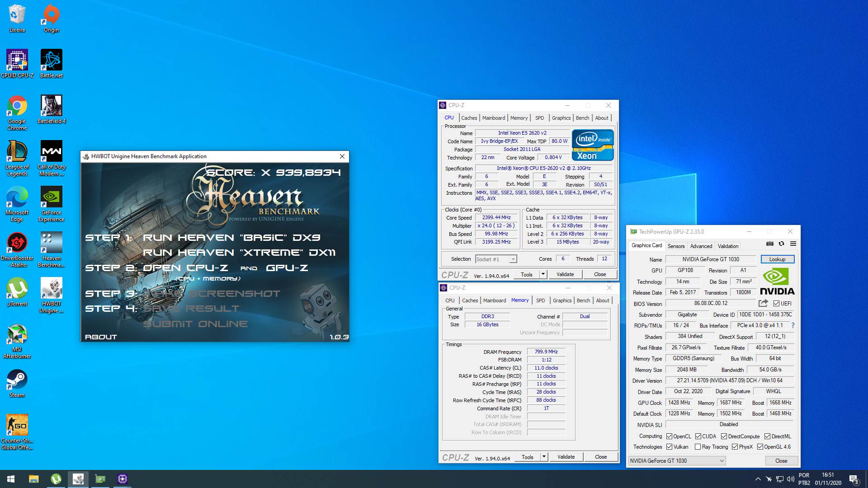Toggle the UEFI checkbox in GPU-Z
The image size is (868, 488).
point(776,304)
